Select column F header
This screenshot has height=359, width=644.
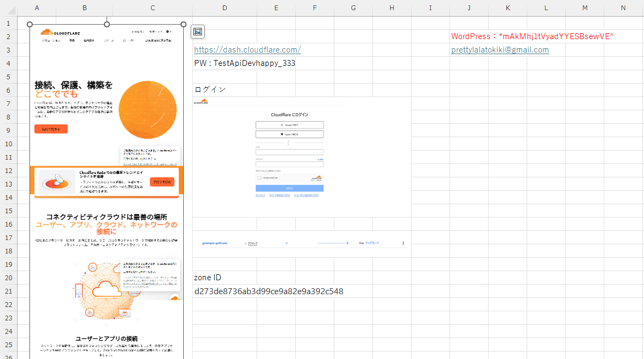click(314, 8)
